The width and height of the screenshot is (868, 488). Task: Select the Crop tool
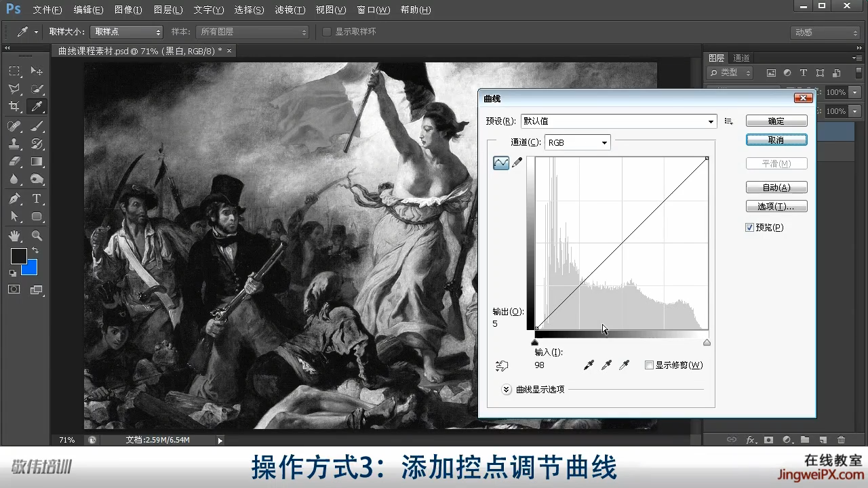pyautogui.click(x=14, y=106)
